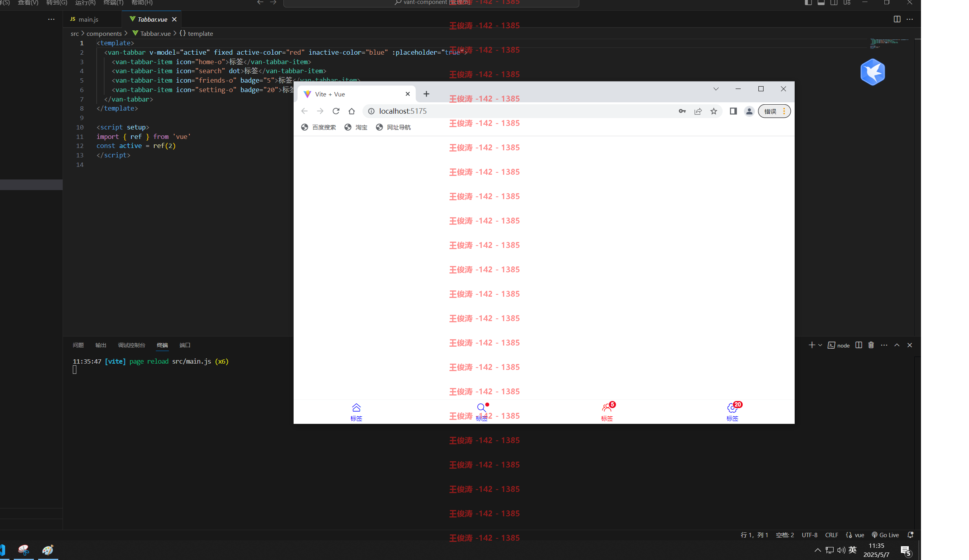Open the 运行(R) menu
This screenshot has width=969, height=560.
click(x=85, y=3)
